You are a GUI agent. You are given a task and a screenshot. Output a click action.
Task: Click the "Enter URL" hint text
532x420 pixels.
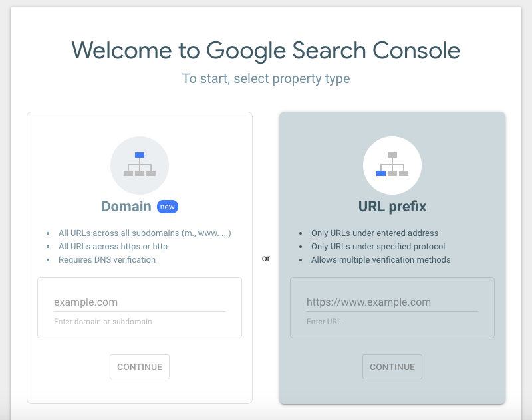[x=324, y=322]
